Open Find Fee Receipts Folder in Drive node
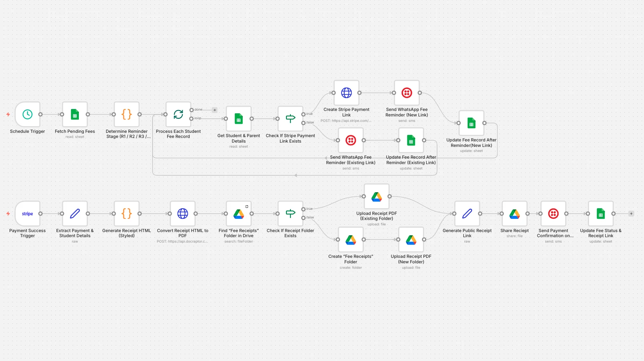Screen dimensions: 644x361 (x=238, y=214)
